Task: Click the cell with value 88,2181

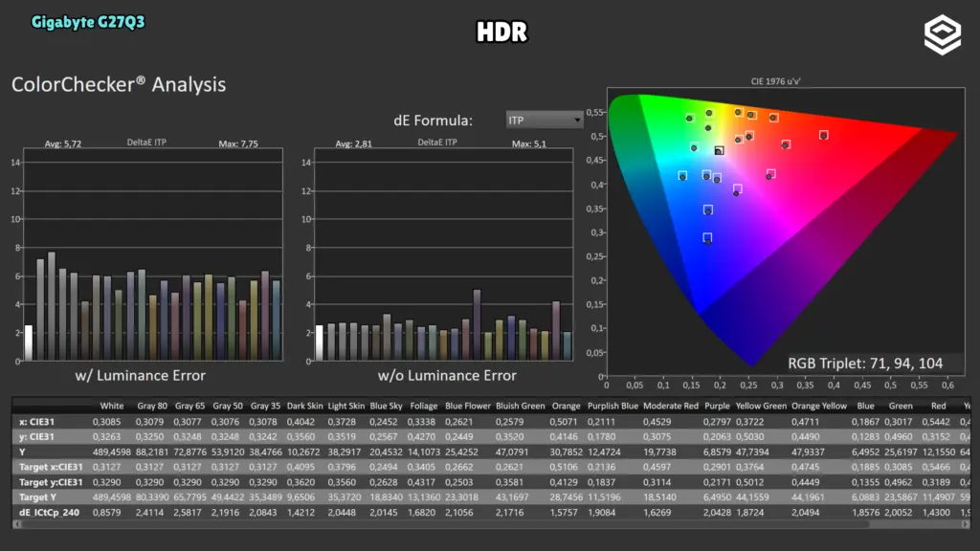Action: pyautogui.click(x=152, y=452)
